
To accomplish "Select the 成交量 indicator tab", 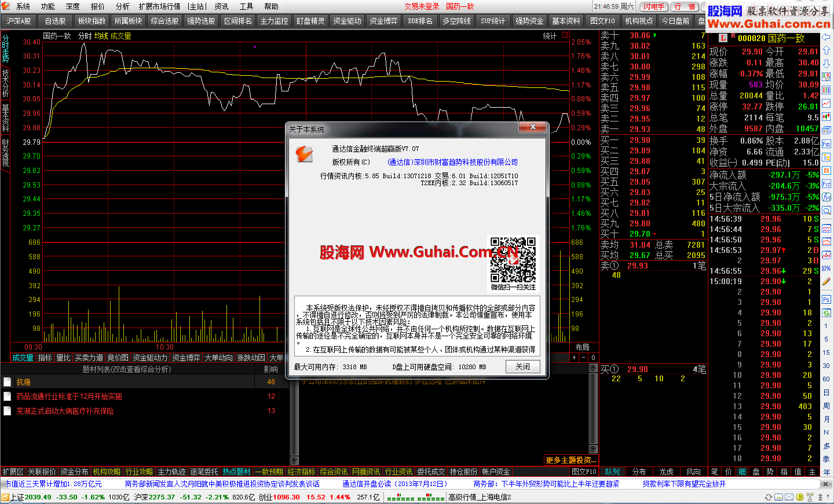I will pos(23,358).
